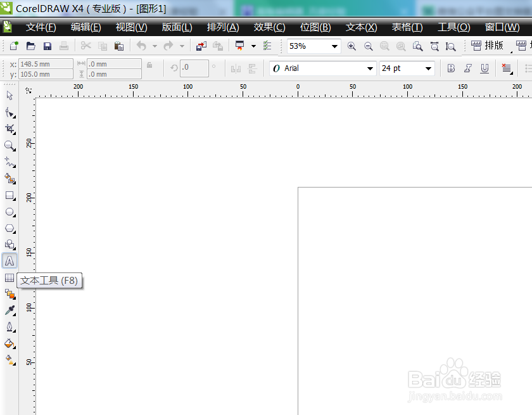This screenshot has width=532, height=415.
Task: Toggle the lock ratio padlock
Action: tap(149, 65)
